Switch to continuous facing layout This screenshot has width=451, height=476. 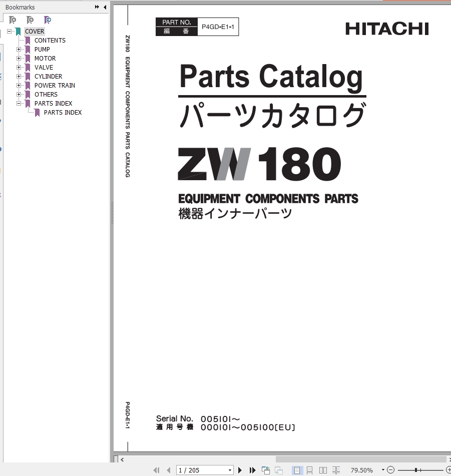336,470
